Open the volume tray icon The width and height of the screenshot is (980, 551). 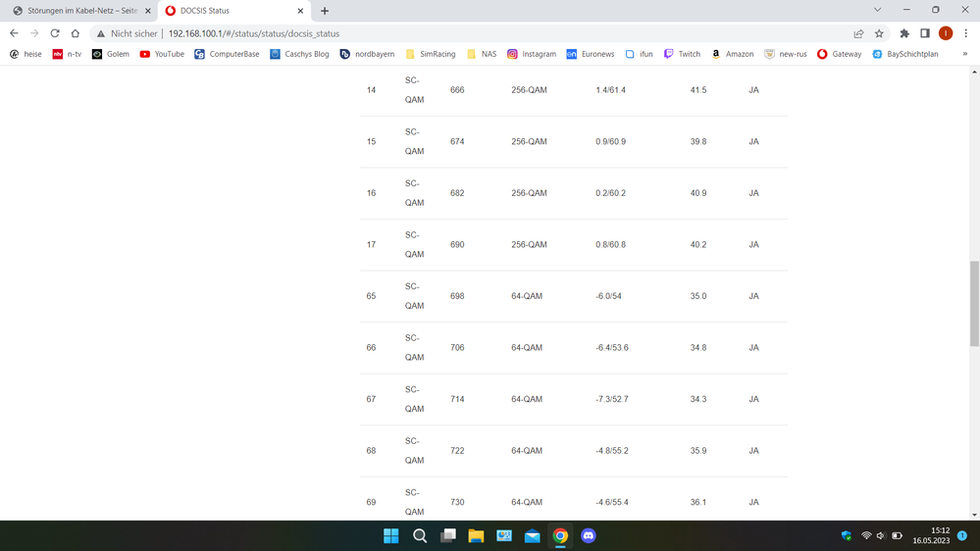[881, 535]
